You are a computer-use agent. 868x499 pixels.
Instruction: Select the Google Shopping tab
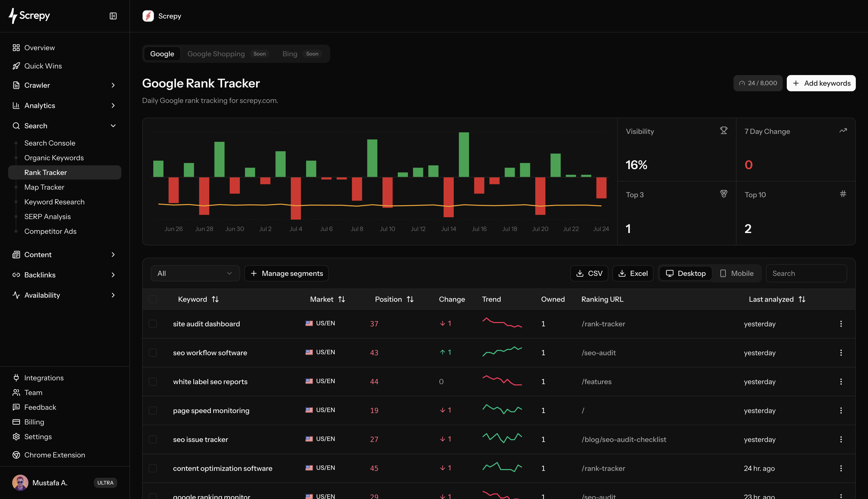pos(228,54)
